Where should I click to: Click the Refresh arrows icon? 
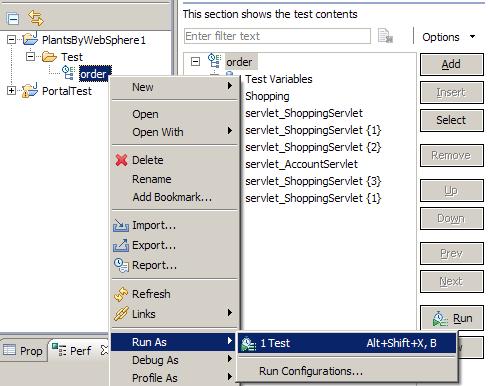[121, 294]
